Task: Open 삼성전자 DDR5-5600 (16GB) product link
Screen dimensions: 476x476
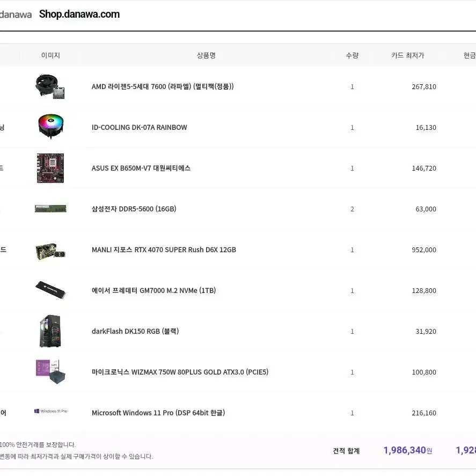Action: [x=134, y=209]
